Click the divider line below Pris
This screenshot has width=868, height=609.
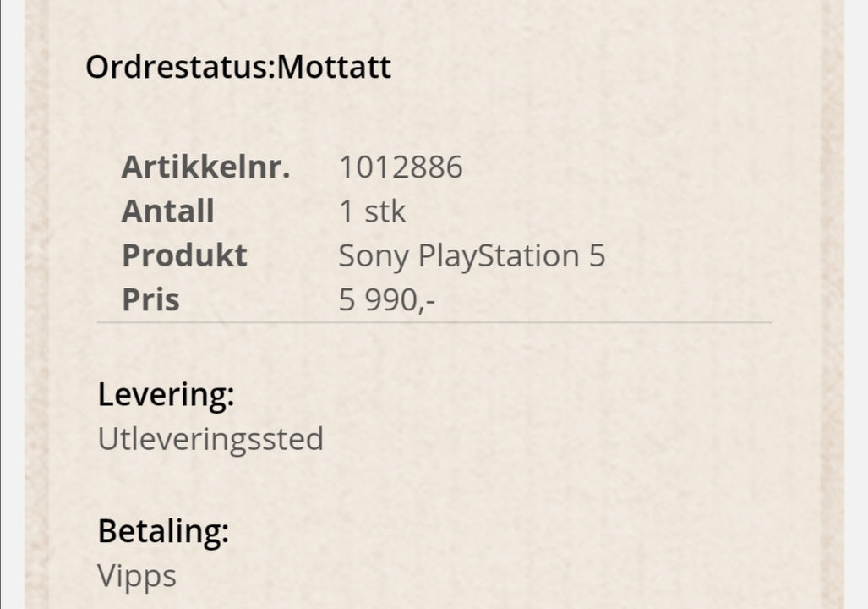434,321
